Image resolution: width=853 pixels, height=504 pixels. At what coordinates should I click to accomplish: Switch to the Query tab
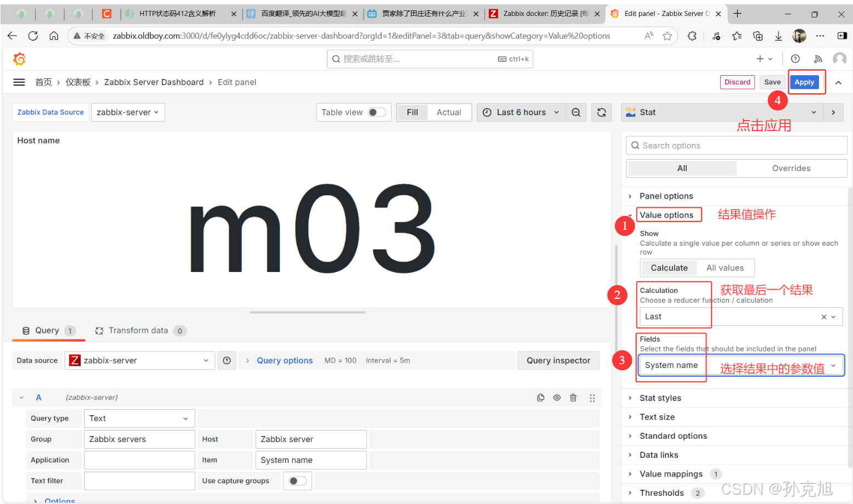click(x=48, y=331)
